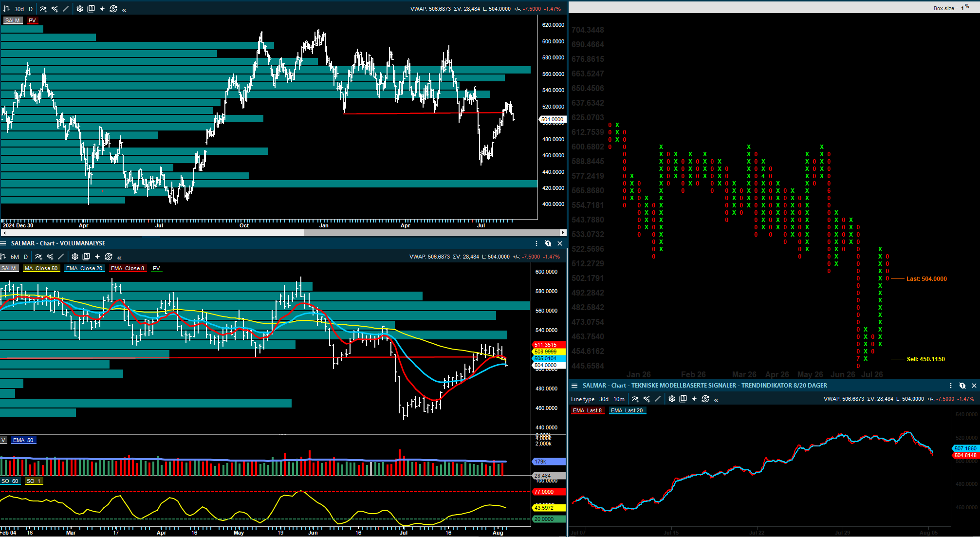
Task: Click symbol search icon in VOLUMANALYSE title bar
Action: 548,243
